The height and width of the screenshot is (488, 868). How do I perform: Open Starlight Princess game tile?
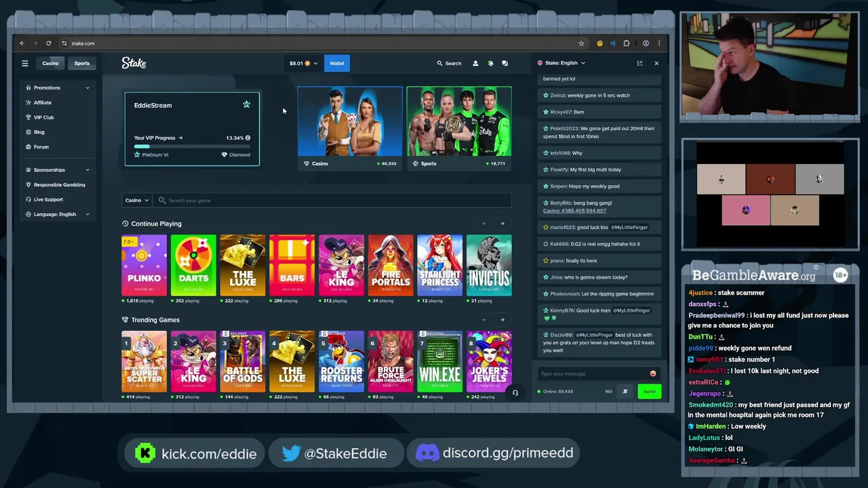point(440,265)
